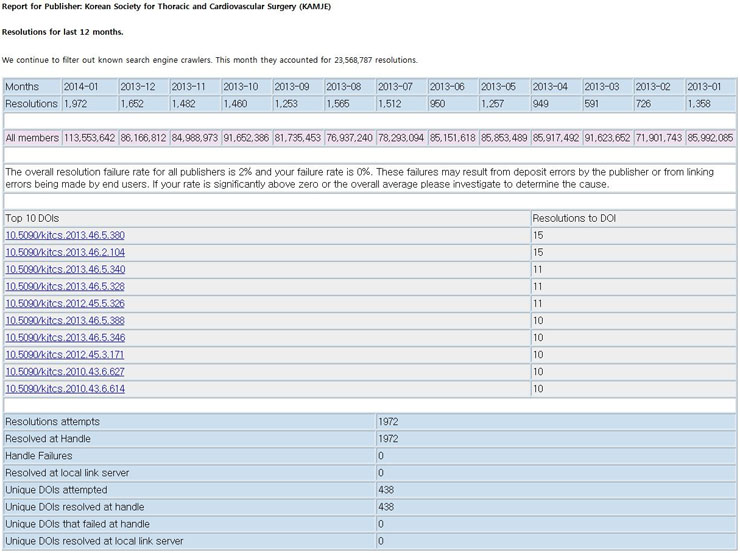Viewport: 740px width, 553px height.
Task: Open DOI link 10.5090/kjtcs.2012.45.3.171
Action: click(65, 355)
